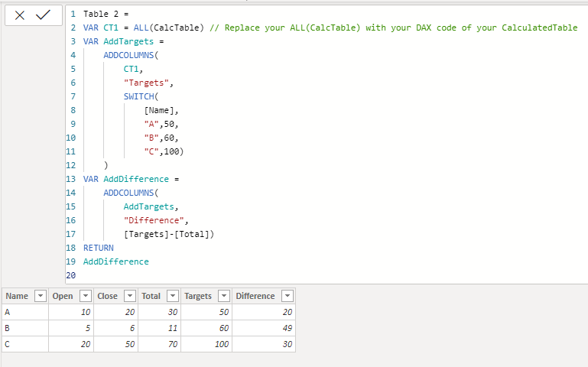588x367 pixels.
Task: Click the Difference value 49 in row B
Action: coord(264,328)
